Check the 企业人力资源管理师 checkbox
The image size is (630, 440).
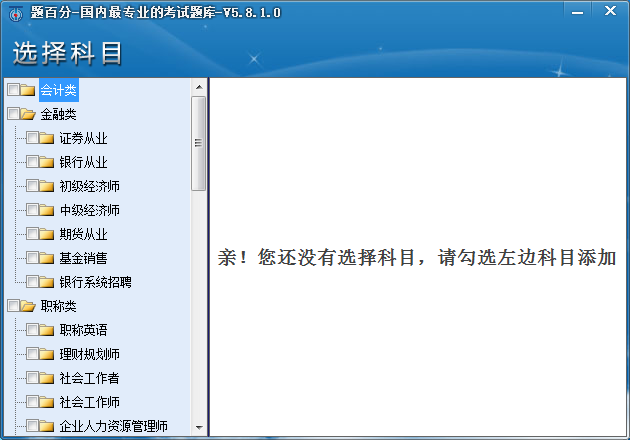[x=33, y=426]
